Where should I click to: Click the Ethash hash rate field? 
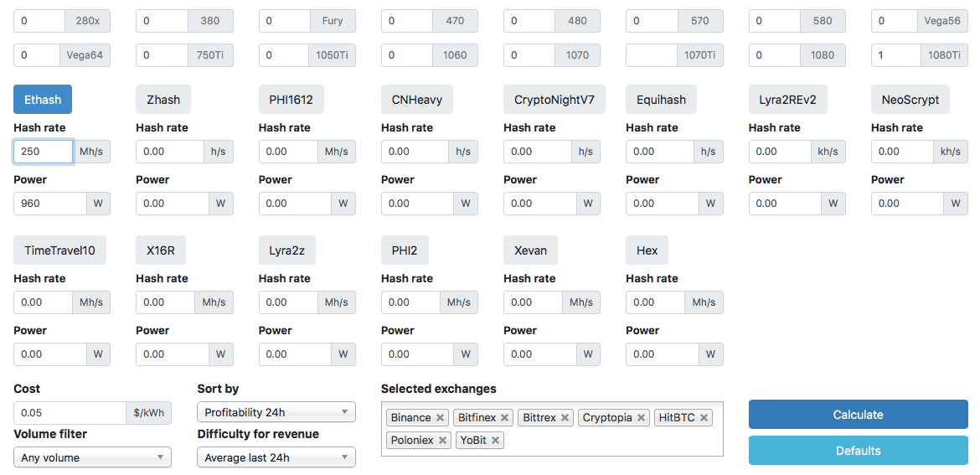pyautogui.click(x=43, y=152)
